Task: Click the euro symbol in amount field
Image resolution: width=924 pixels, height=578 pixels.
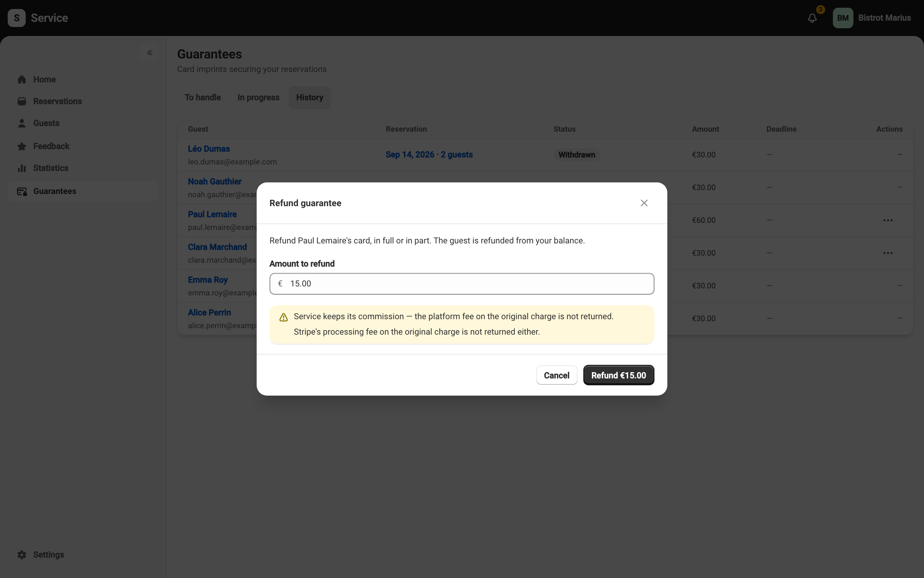Action: (x=280, y=284)
